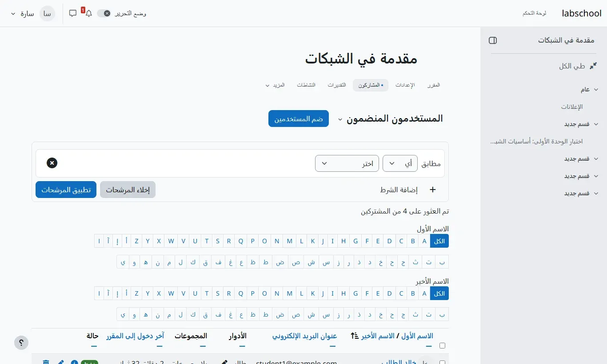Toggle edit mode switch
607x364 pixels.
pos(104,13)
